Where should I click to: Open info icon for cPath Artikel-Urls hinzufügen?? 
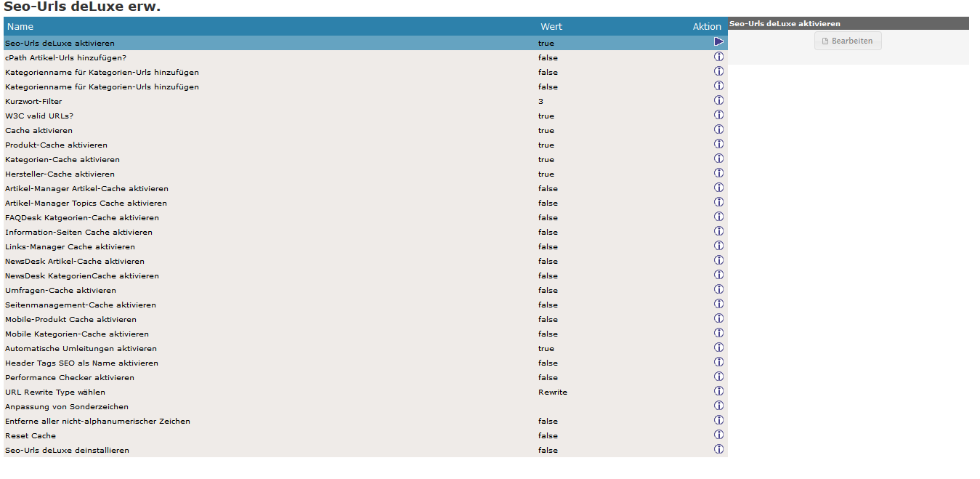click(x=718, y=57)
